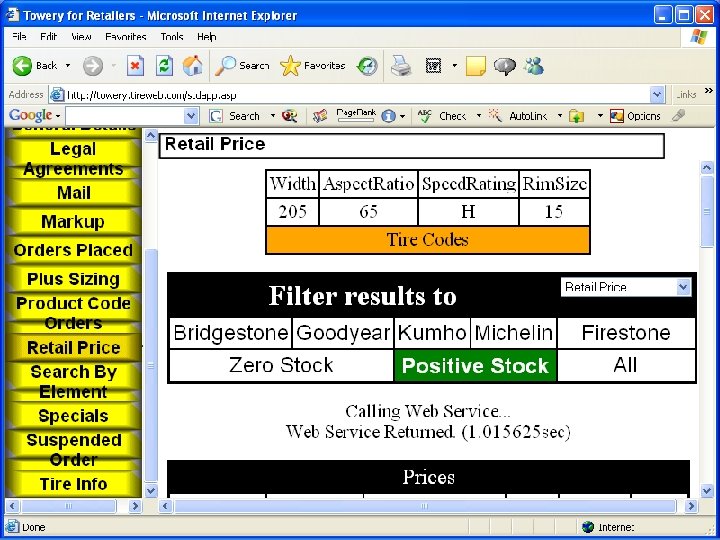Click the highlighter pen icon
The height and width of the screenshot is (540, 720).
pyautogui.click(x=678, y=116)
